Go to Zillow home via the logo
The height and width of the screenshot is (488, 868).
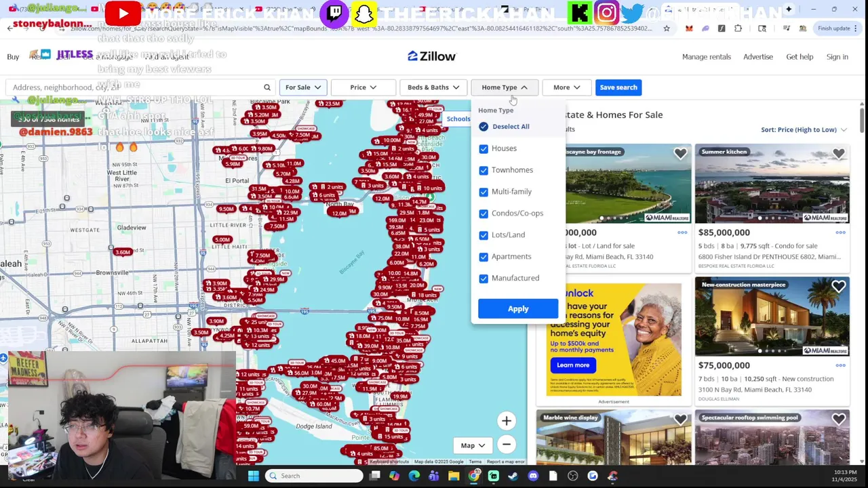pos(432,56)
